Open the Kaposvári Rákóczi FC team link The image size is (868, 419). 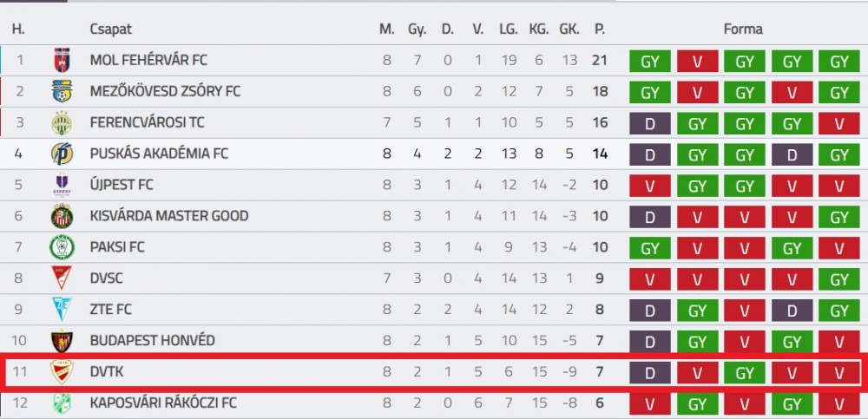(163, 403)
